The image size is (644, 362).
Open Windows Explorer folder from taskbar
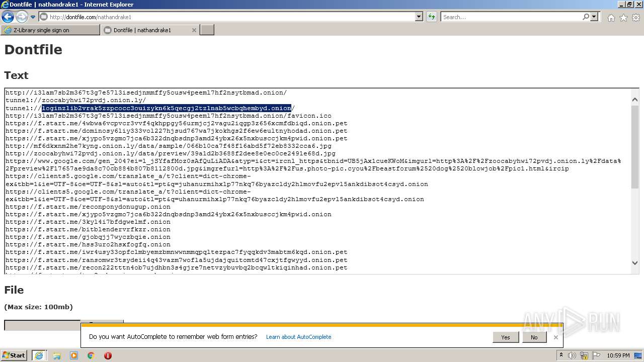(57, 355)
